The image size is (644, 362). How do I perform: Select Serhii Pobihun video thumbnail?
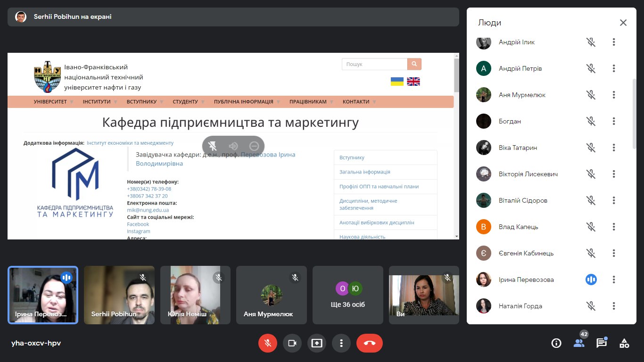[x=119, y=295]
